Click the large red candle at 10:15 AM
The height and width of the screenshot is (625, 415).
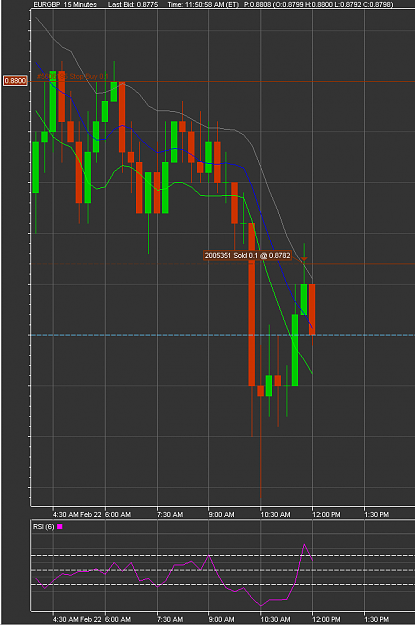252,305
